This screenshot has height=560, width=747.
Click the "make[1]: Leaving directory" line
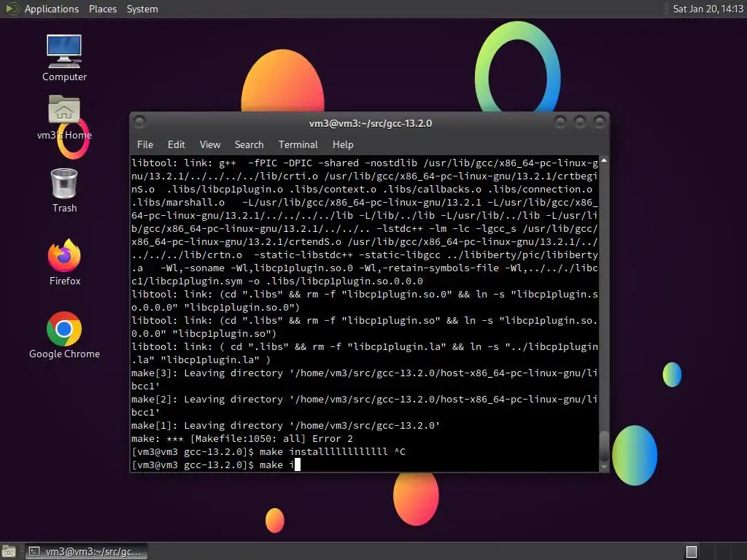point(285,425)
